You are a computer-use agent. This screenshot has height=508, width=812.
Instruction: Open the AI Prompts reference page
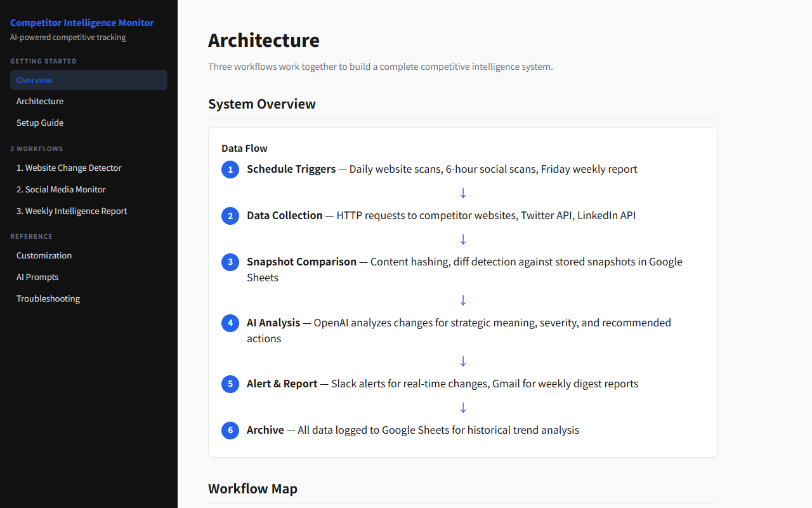pyautogui.click(x=37, y=277)
